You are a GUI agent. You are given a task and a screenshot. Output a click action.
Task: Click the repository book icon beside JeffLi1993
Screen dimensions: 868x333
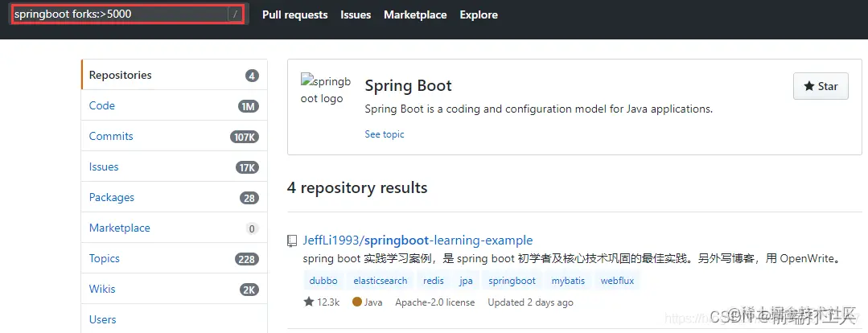(x=292, y=240)
